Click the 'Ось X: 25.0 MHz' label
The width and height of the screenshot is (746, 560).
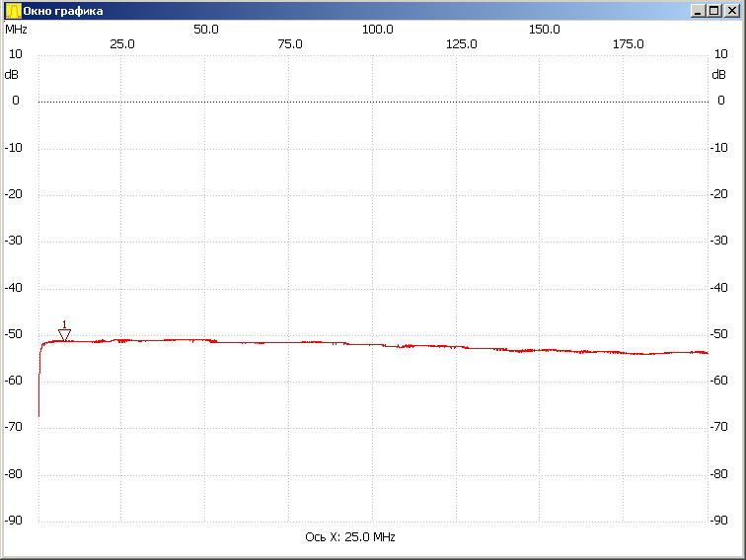click(350, 536)
